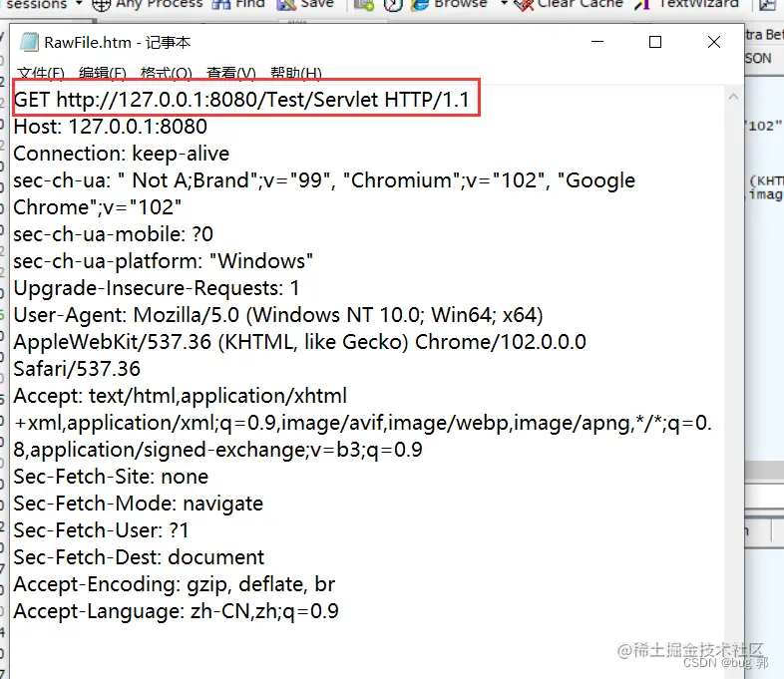This screenshot has height=679, width=784.
Task: Maximize the RawFile.htm Notepad window
Action: tap(655, 42)
